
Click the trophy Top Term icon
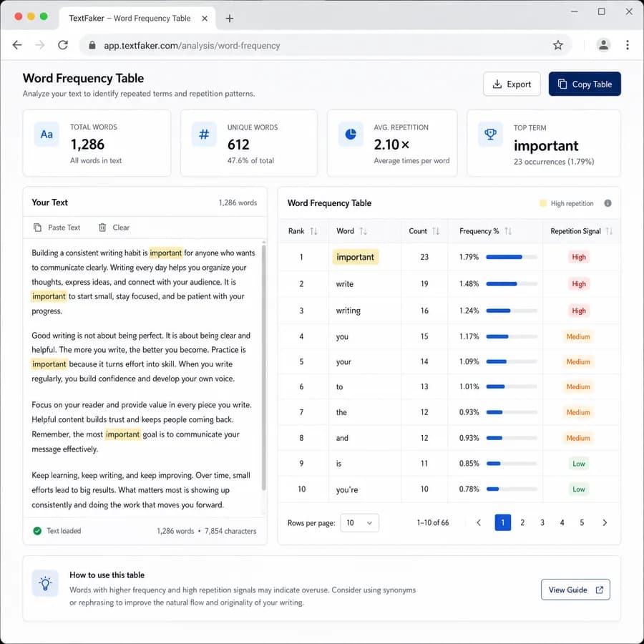[490, 135]
